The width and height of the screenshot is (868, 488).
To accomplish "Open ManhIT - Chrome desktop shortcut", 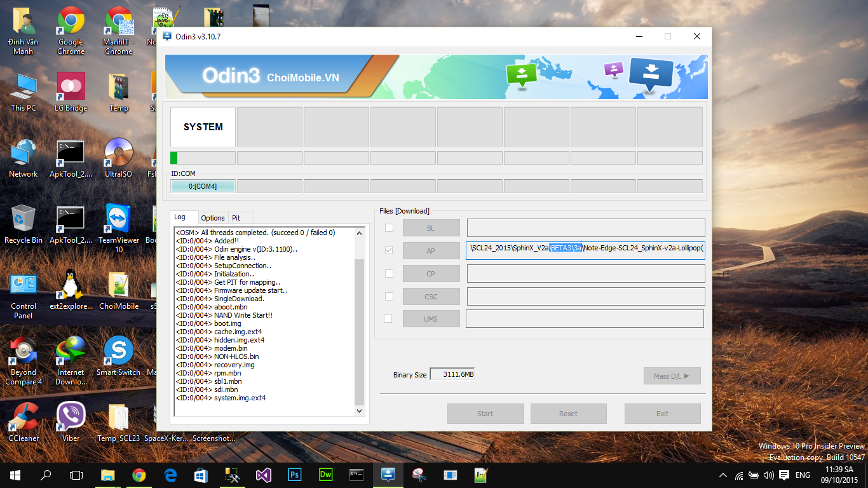I will [118, 30].
